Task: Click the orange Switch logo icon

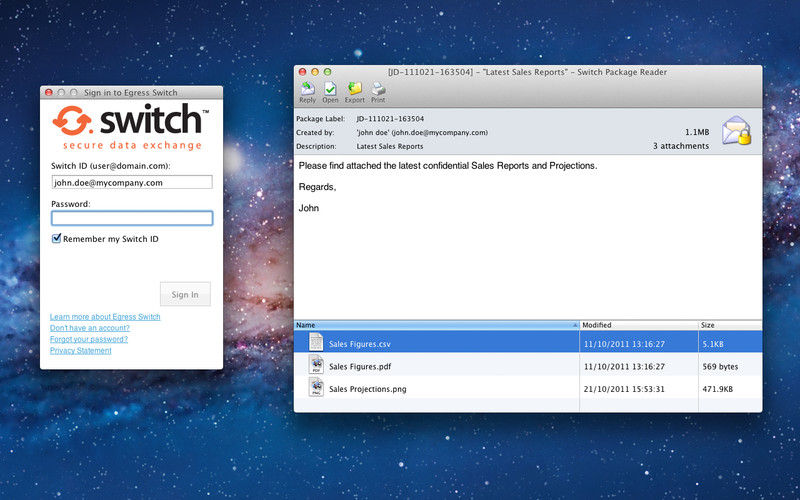Action: (72, 120)
